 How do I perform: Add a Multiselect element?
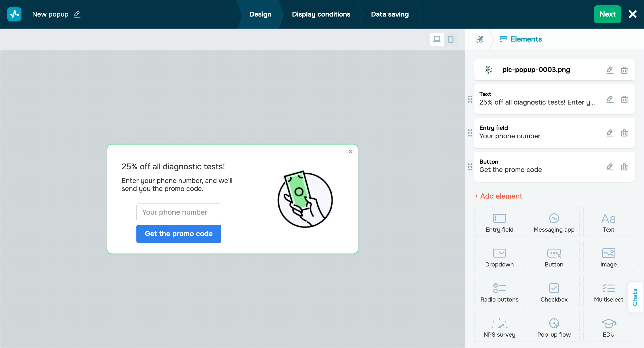click(x=608, y=291)
